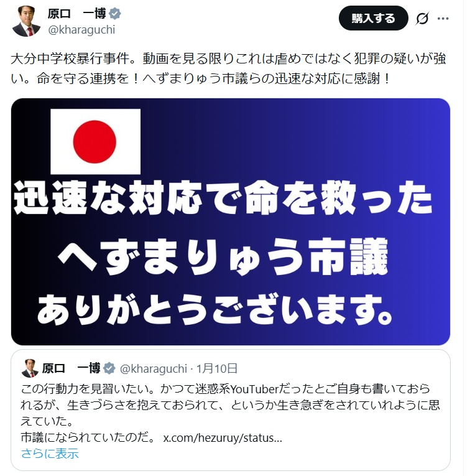Select the main post text about 大分中学校暴行事件
Image resolution: width=470 pixels, height=476 pixels.
[228, 68]
